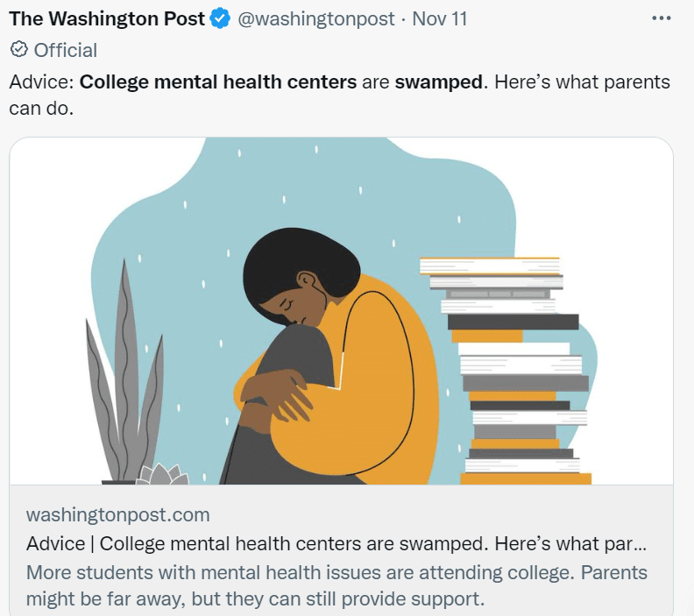Click the @washingtonpost handle
Viewport: 694px width, 616px height.
click(x=316, y=18)
